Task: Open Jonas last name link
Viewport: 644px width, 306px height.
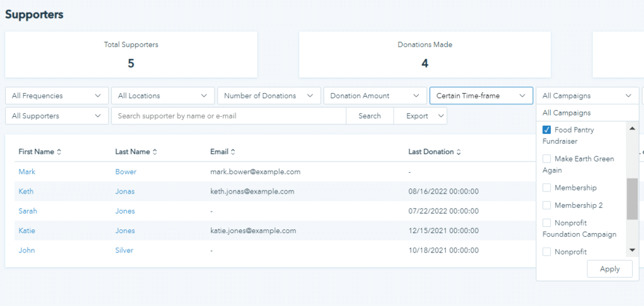Action: tap(125, 192)
